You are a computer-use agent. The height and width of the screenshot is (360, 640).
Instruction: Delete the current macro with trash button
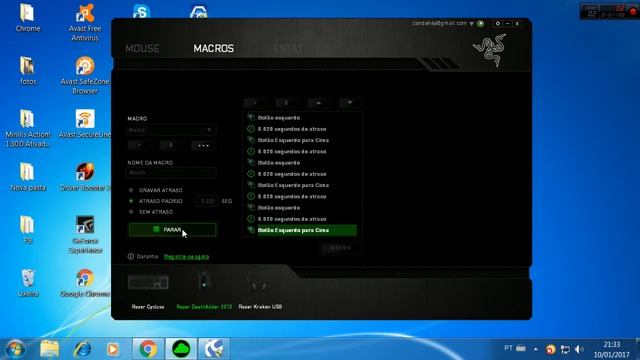171,145
